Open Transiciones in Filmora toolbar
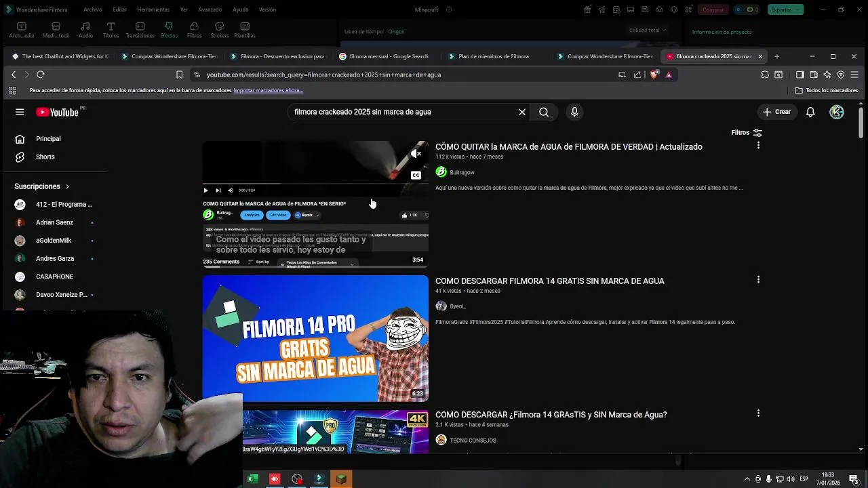 click(x=140, y=30)
